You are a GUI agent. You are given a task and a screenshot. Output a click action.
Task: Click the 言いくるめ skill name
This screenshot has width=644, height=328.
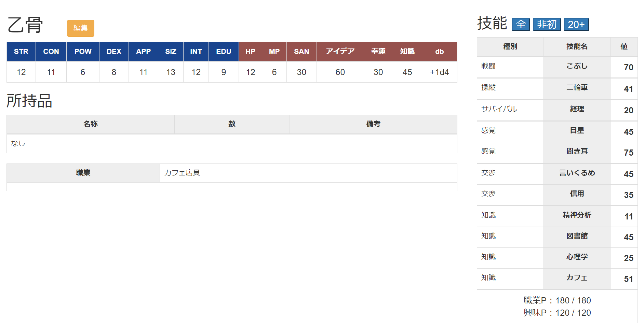[577, 173]
